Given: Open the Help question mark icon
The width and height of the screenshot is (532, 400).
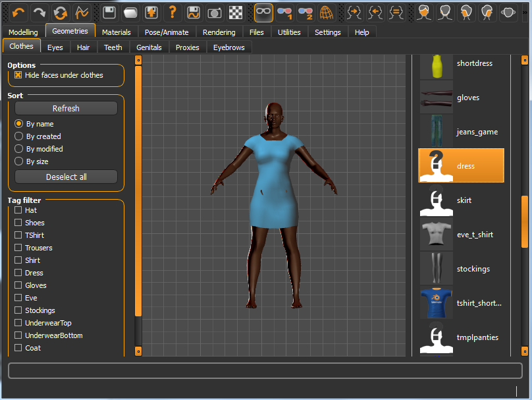Looking at the screenshot, I should tap(173, 12).
